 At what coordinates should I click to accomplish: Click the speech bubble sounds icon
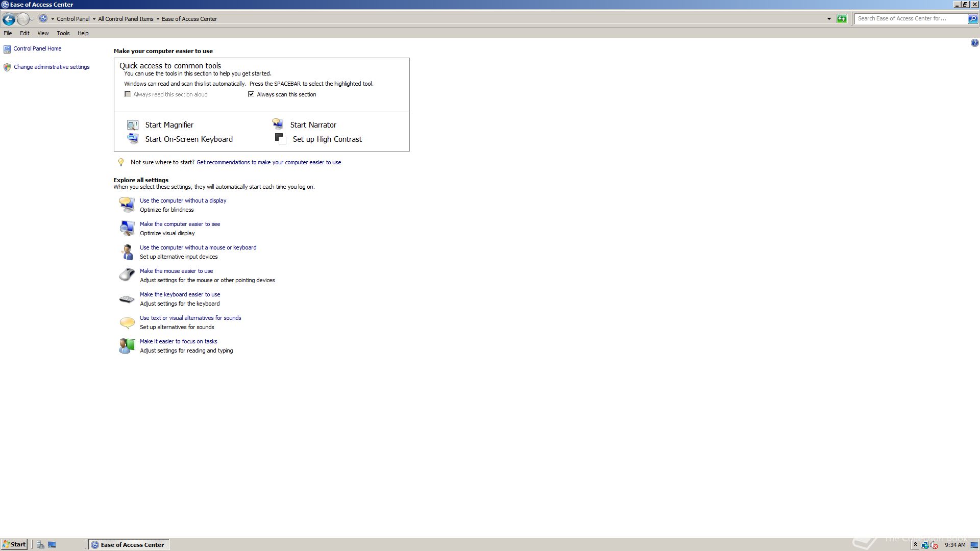tap(127, 322)
